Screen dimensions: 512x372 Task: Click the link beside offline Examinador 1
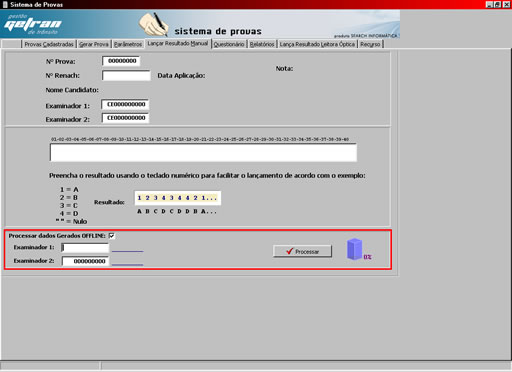pyautogui.click(x=127, y=249)
